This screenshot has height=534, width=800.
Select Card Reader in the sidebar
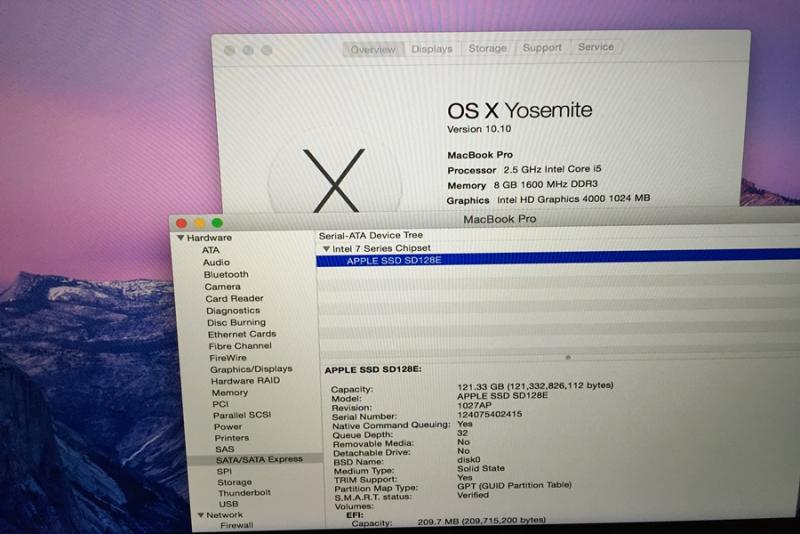[x=234, y=298]
